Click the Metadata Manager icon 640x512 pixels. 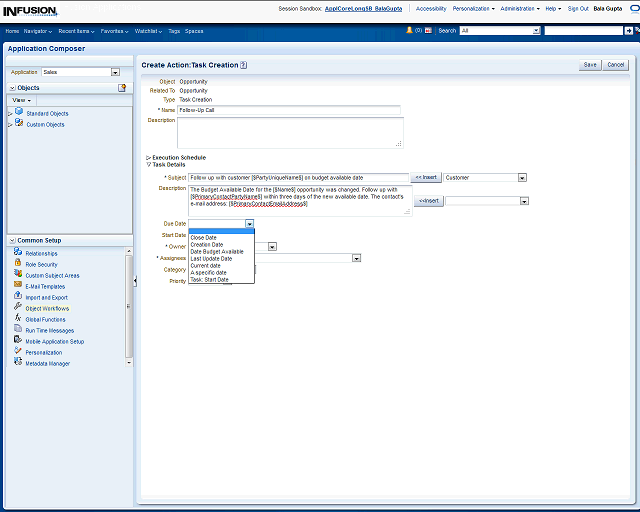click(18, 363)
